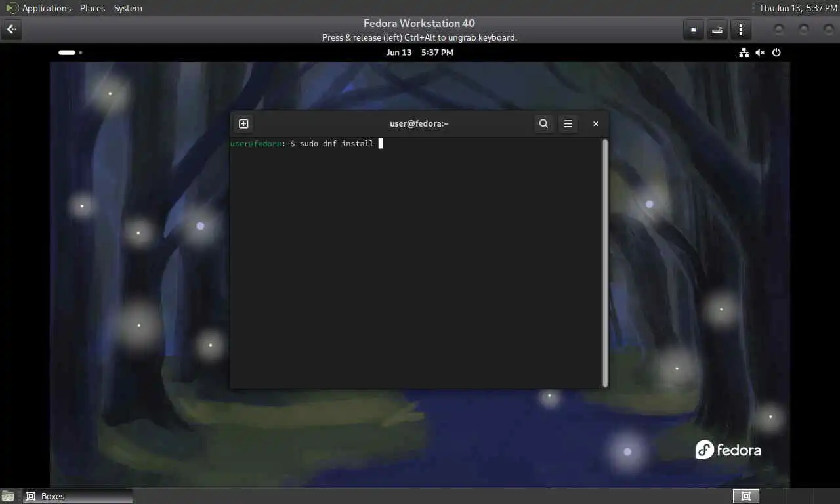Open keyboard shortcuts button in Boxes header

coord(717,30)
